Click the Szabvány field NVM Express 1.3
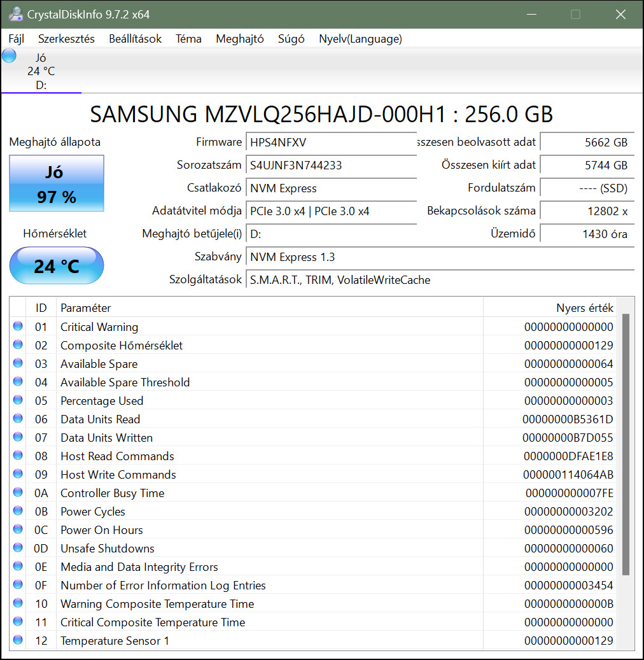The image size is (644, 660). coord(440,256)
